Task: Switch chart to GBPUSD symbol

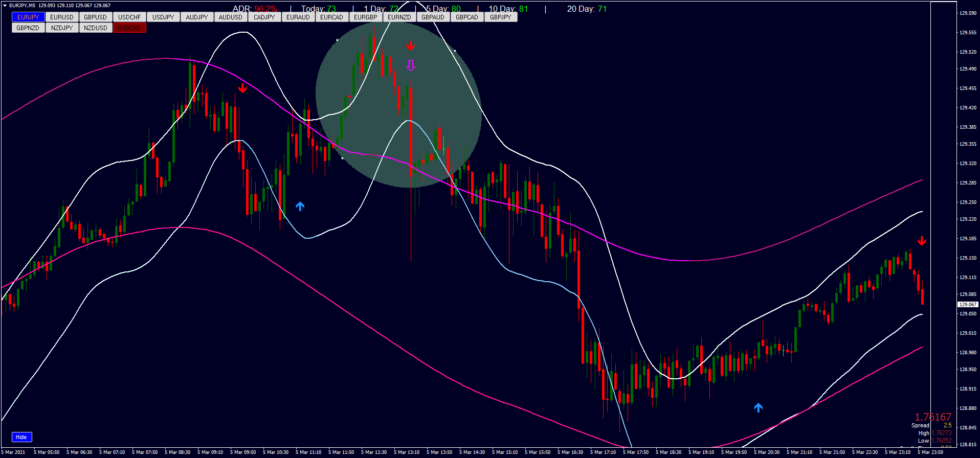Action: tap(96, 17)
